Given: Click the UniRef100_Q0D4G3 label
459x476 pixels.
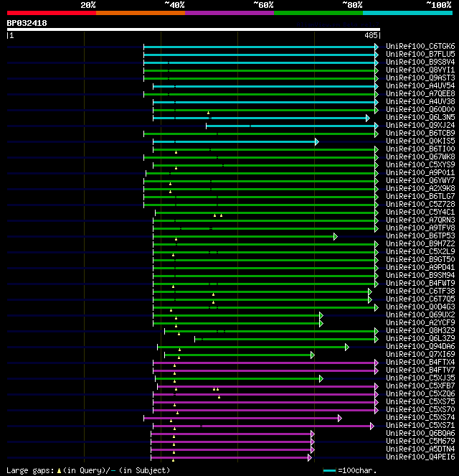Looking at the screenshot, I should 420,307.
